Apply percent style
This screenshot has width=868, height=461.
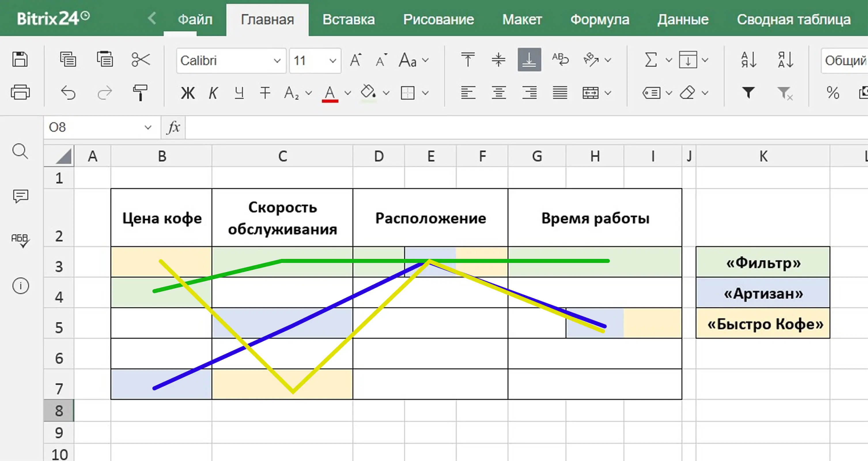click(x=833, y=93)
